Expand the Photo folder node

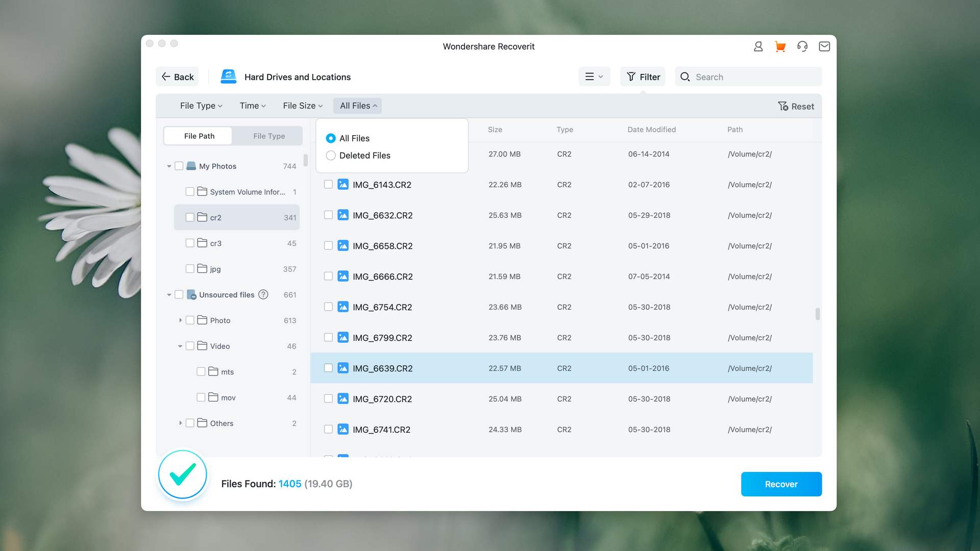(x=180, y=320)
